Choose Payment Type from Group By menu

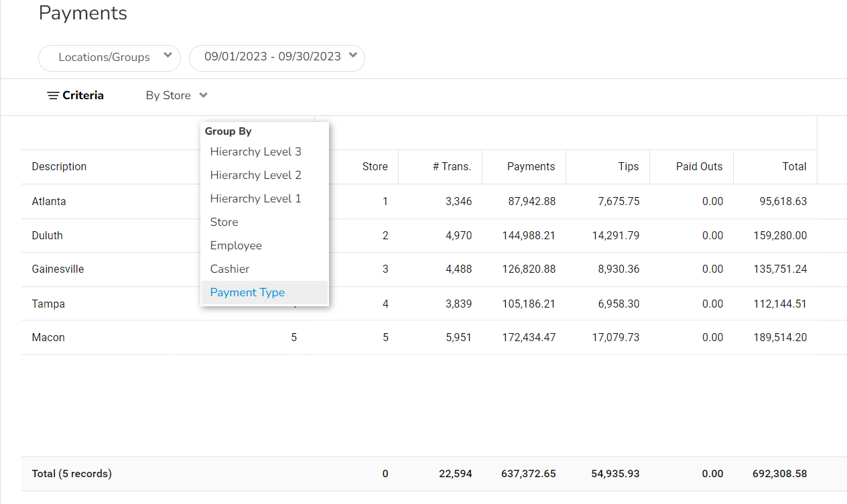(247, 292)
